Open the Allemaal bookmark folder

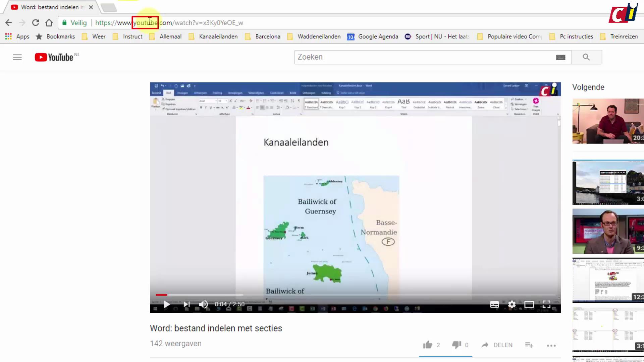coord(165,37)
